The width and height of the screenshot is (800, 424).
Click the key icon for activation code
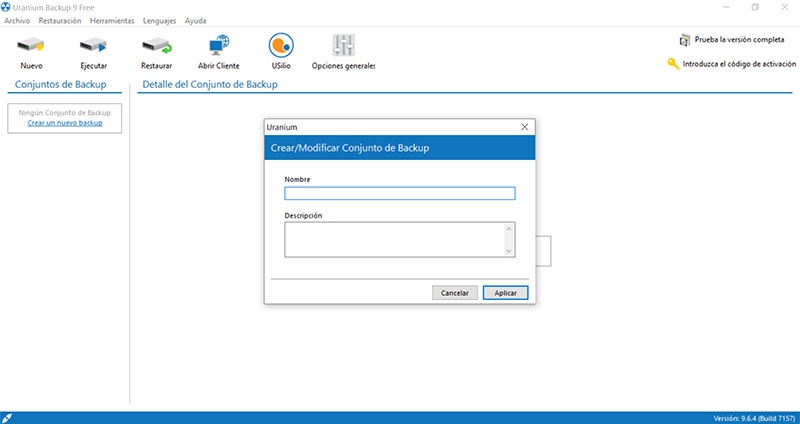[673, 64]
